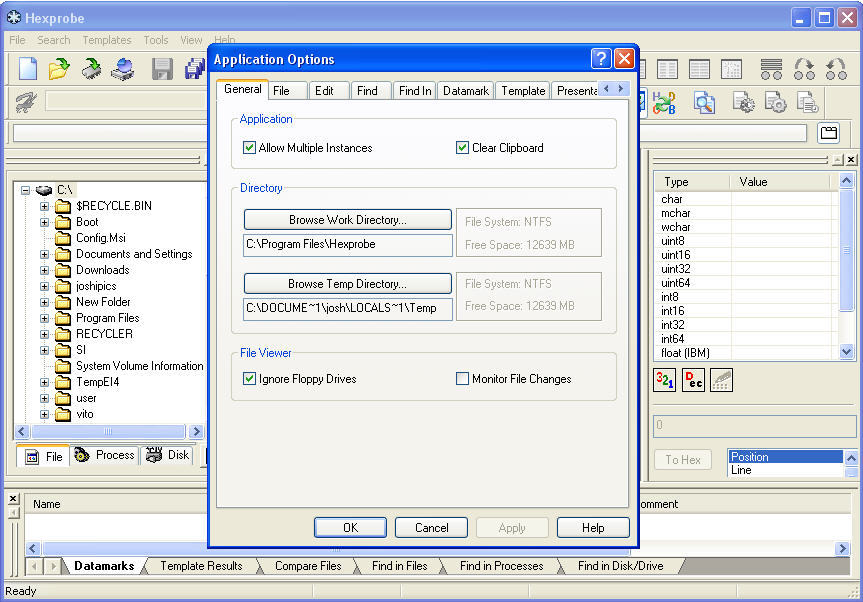This screenshot has height=602, width=863.
Task: Open the Find In options tab
Action: coord(415,91)
